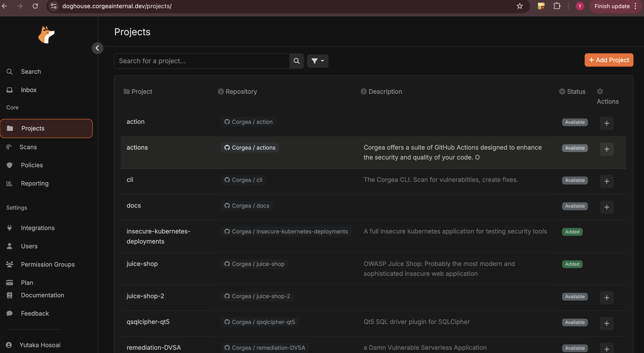Add the cli project with plus
The width and height of the screenshot is (644, 353).
607,181
